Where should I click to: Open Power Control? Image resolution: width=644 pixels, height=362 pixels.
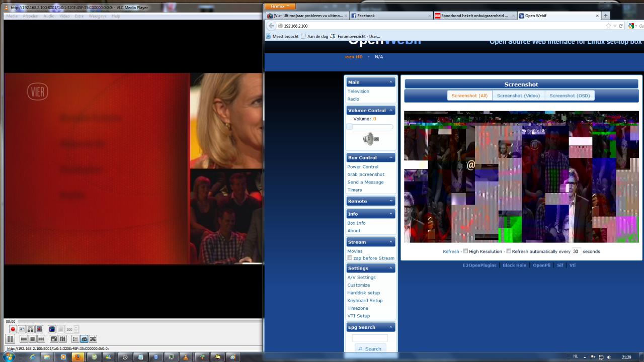pyautogui.click(x=363, y=167)
